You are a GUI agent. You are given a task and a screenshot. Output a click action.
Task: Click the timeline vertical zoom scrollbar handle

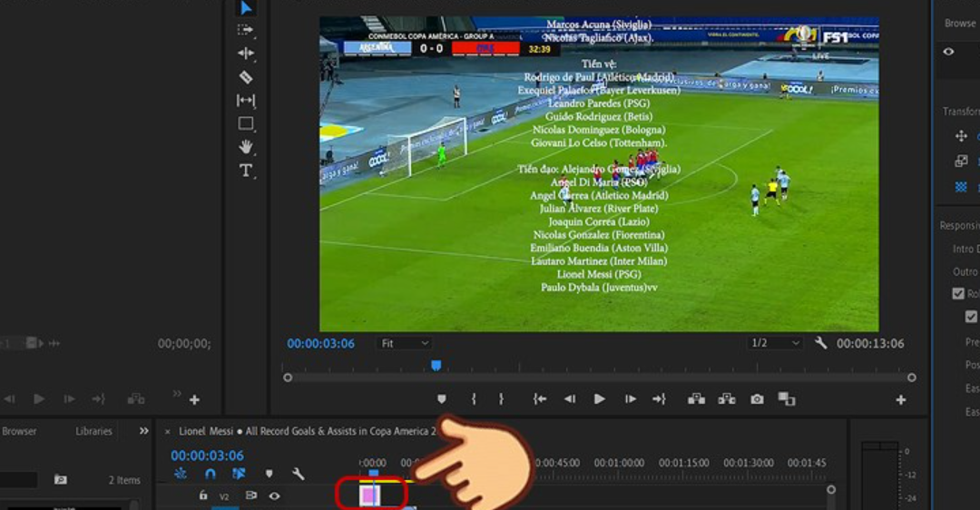(x=831, y=489)
